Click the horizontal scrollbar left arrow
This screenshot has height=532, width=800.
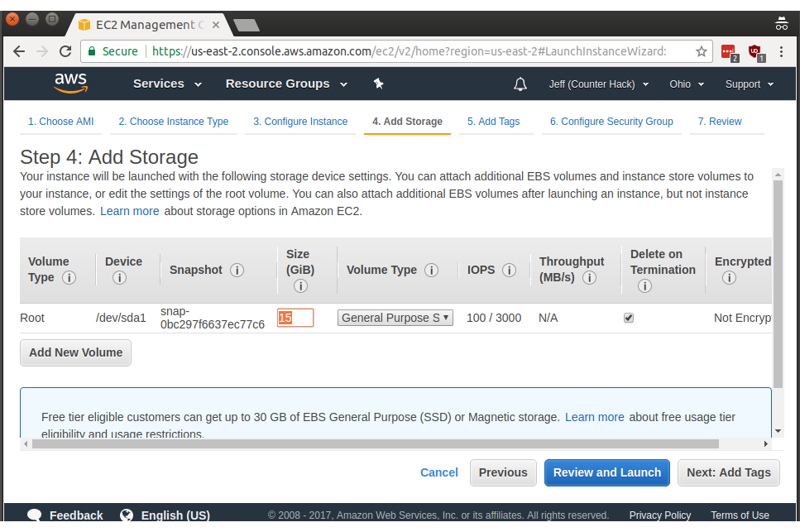click(x=26, y=443)
